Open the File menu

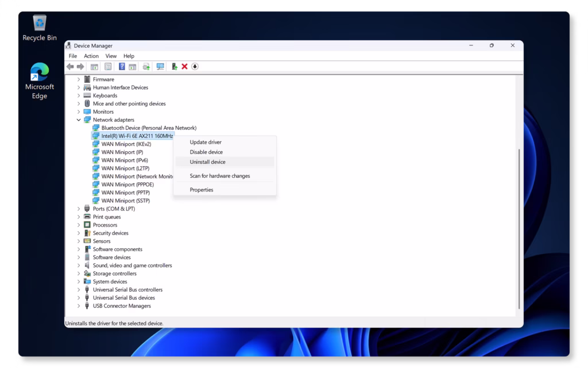coord(73,56)
